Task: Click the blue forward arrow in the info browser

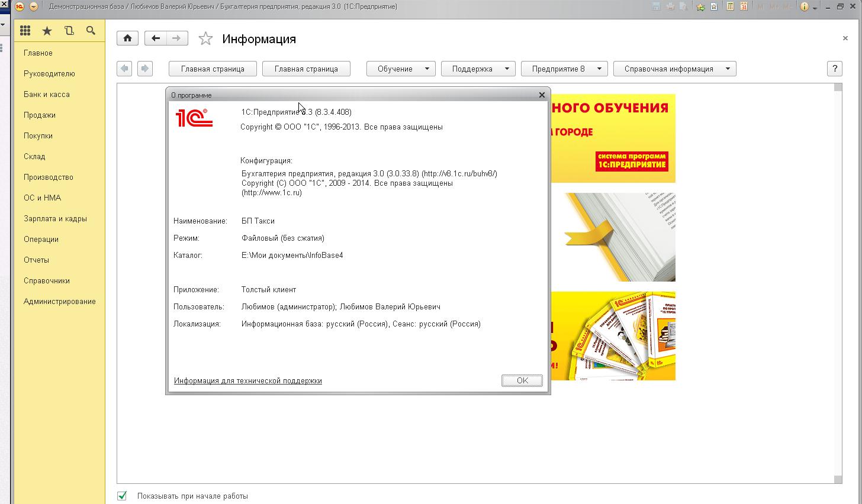Action: (145, 69)
